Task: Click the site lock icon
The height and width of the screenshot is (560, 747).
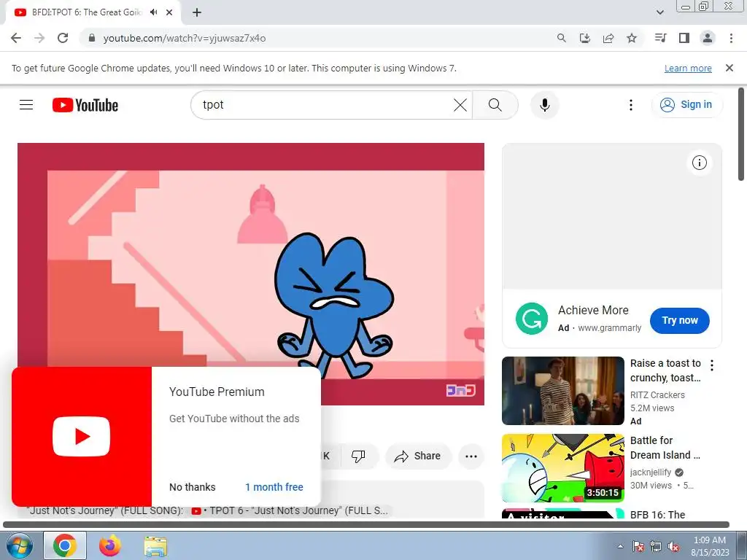Action: click(x=92, y=38)
